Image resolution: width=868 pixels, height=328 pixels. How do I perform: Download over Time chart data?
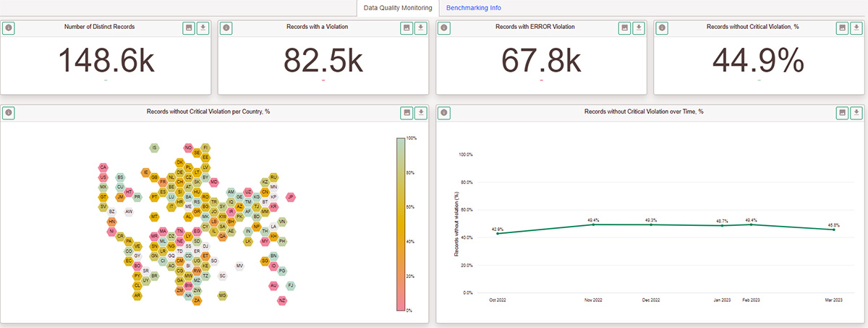[856, 113]
